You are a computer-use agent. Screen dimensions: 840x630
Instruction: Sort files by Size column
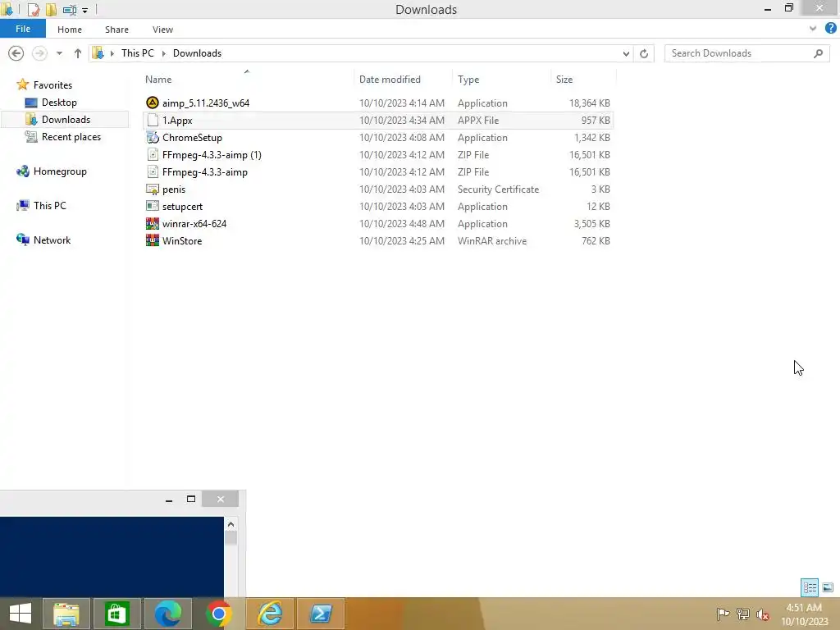(564, 80)
